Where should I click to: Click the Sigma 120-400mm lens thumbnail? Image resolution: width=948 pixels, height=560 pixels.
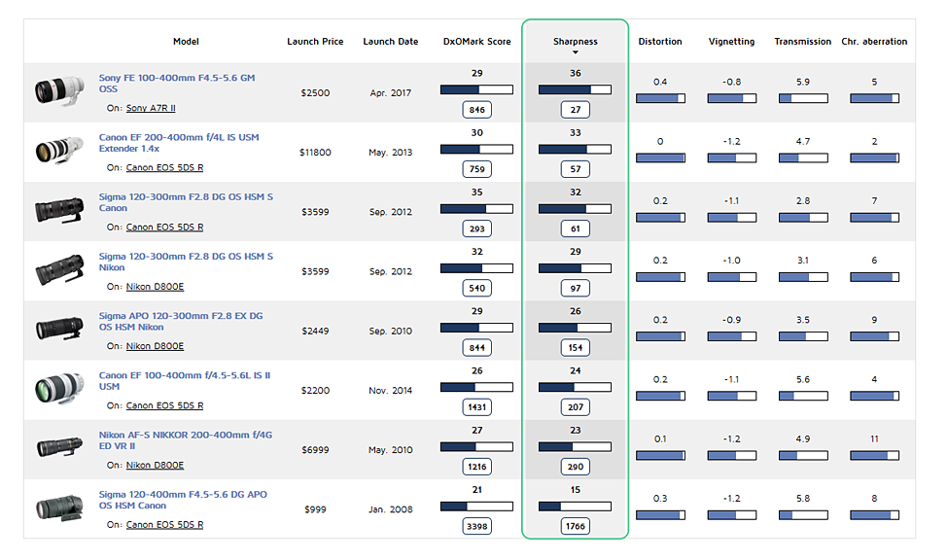[x=59, y=507]
